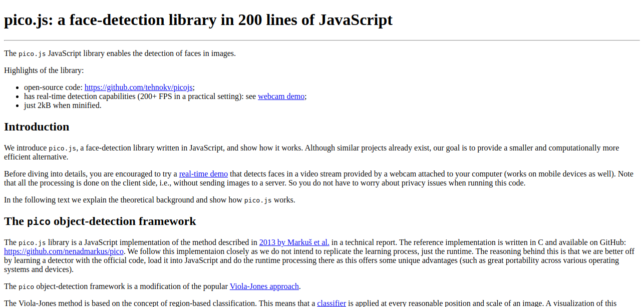Click the 'open-source code:' bullet text

[x=53, y=87]
